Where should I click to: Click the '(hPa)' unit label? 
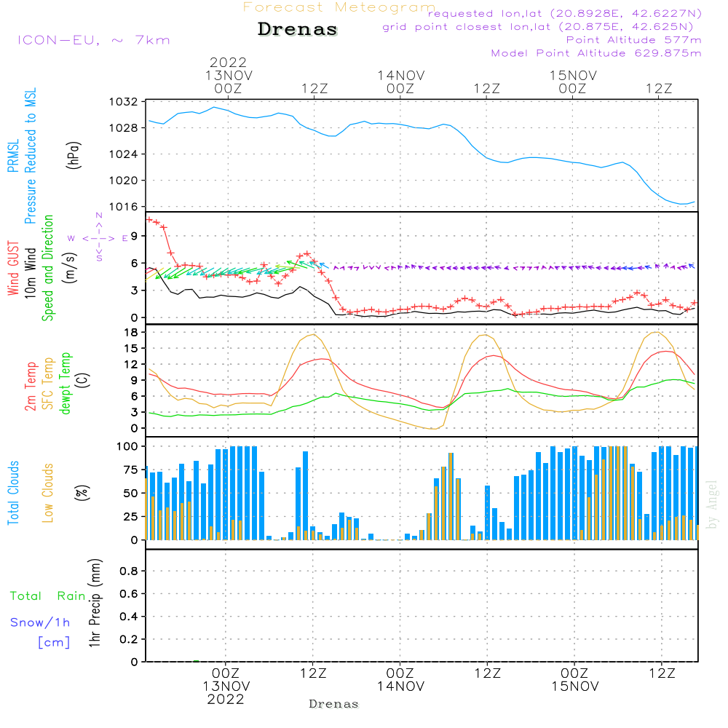point(74,156)
